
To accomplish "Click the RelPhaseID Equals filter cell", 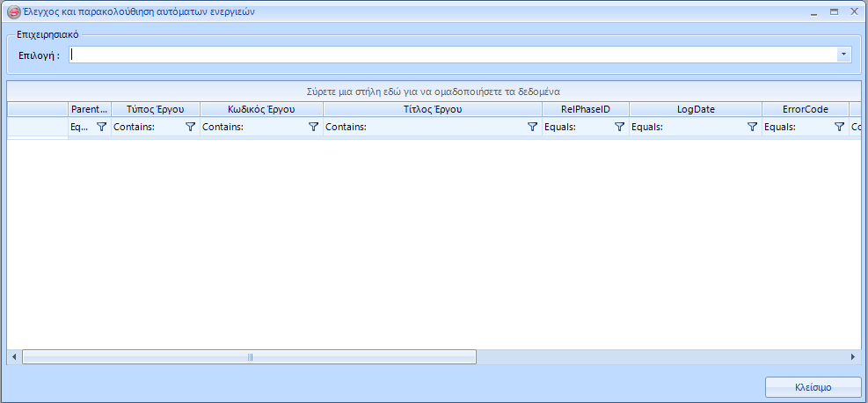I will click(576, 127).
